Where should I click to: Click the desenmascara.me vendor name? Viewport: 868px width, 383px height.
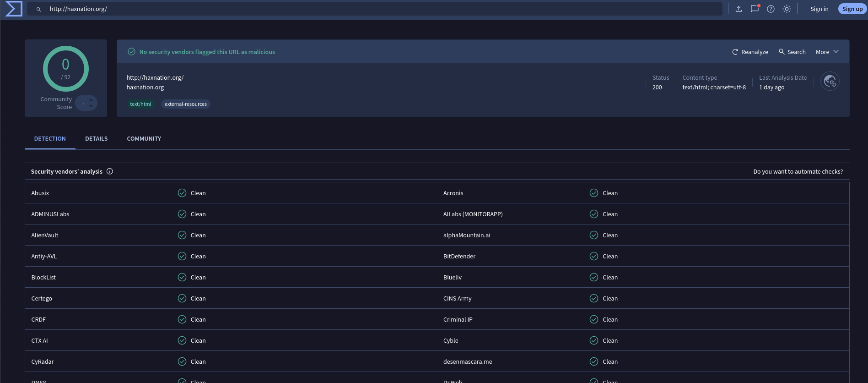point(468,361)
